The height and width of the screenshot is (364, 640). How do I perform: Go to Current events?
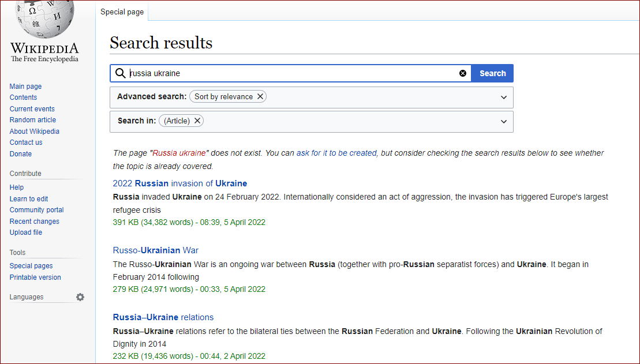point(32,108)
